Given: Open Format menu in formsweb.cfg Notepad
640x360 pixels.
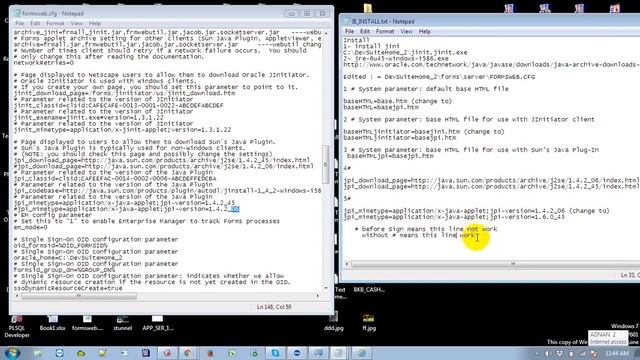Looking at the screenshot, I should click(x=55, y=24).
